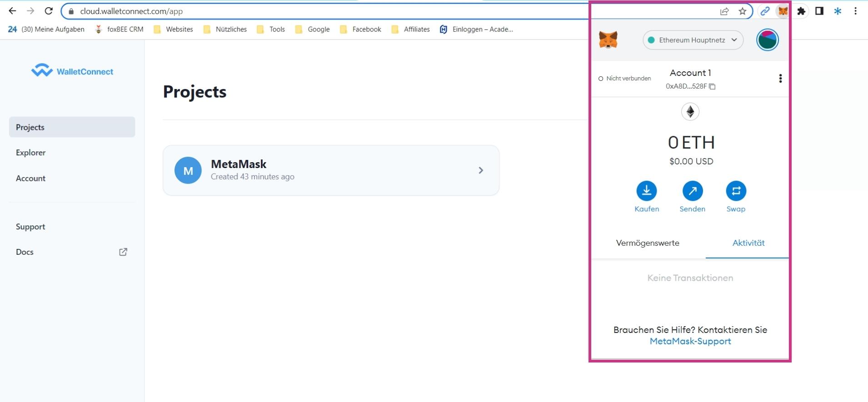Click the 0 ETH balance text
Viewport: 868px width, 402px height.
click(x=691, y=143)
